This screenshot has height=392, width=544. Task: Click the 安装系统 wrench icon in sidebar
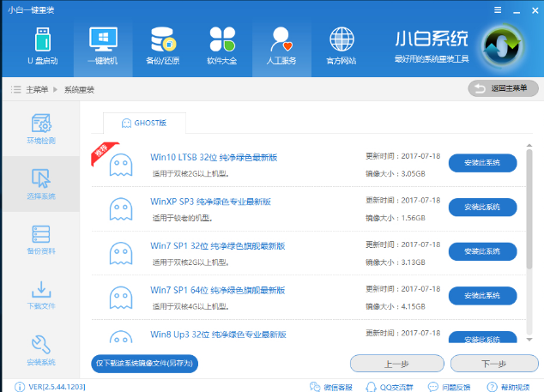pos(40,349)
